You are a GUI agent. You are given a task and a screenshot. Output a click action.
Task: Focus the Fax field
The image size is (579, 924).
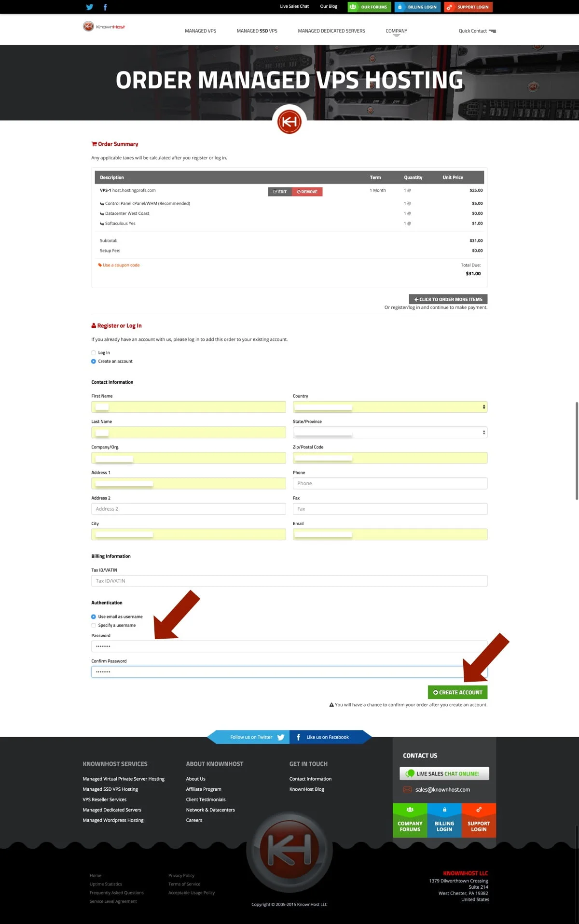point(390,509)
